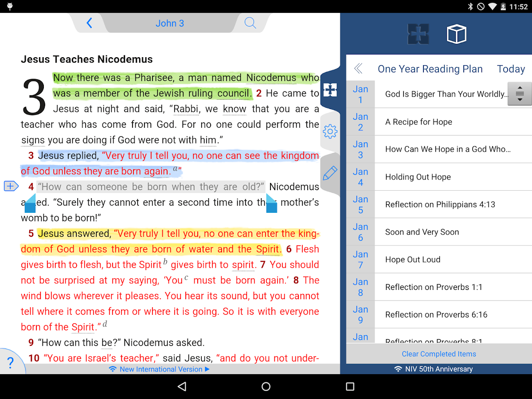Screen dimensions: 532x399
Task: Grab the left blue selection handle
Action: 30,203
